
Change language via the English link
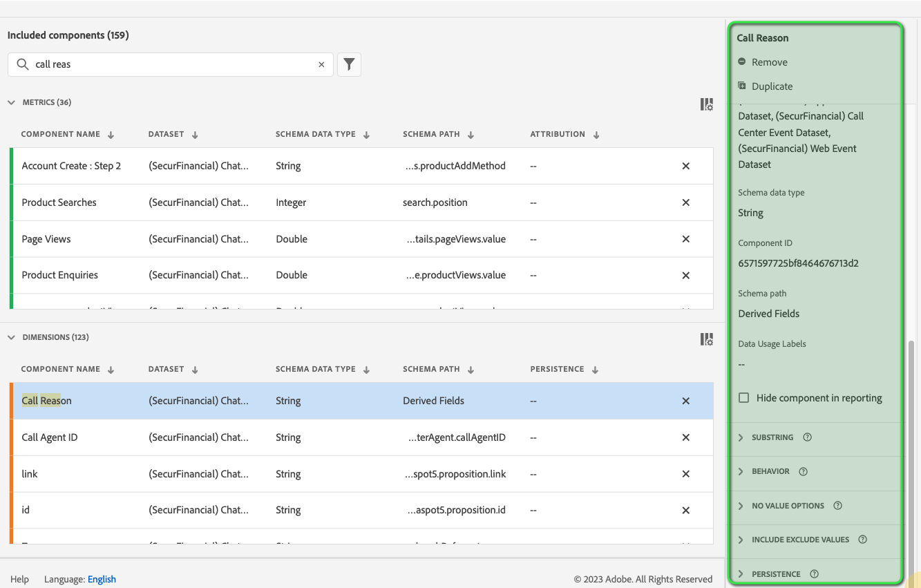(102, 579)
